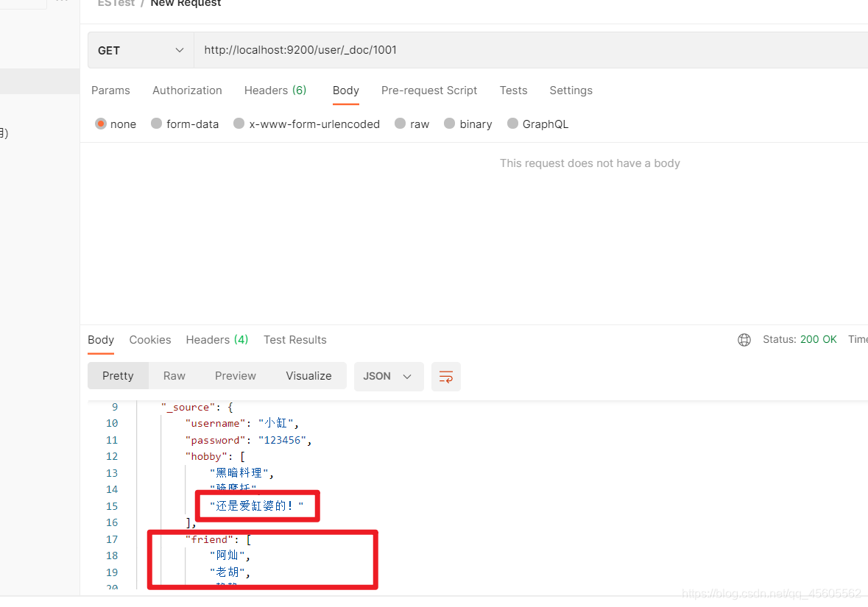Open the request Headers (6) tab
Image resolution: width=868 pixels, height=607 pixels.
(x=275, y=90)
